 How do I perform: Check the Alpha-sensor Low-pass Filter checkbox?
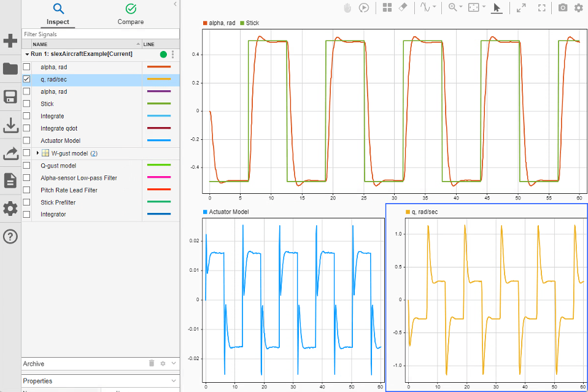pos(26,178)
